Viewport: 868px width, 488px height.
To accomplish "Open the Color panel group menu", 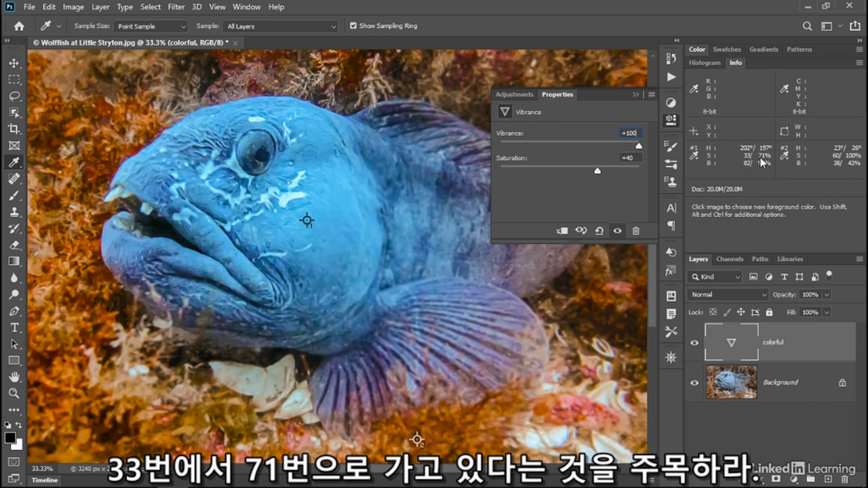I will [x=860, y=49].
